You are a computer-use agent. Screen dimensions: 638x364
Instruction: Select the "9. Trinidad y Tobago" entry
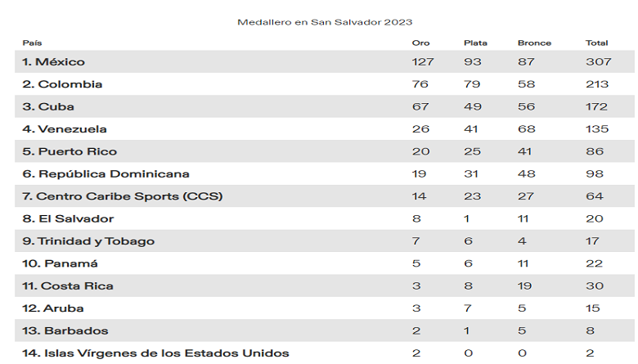click(88, 241)
